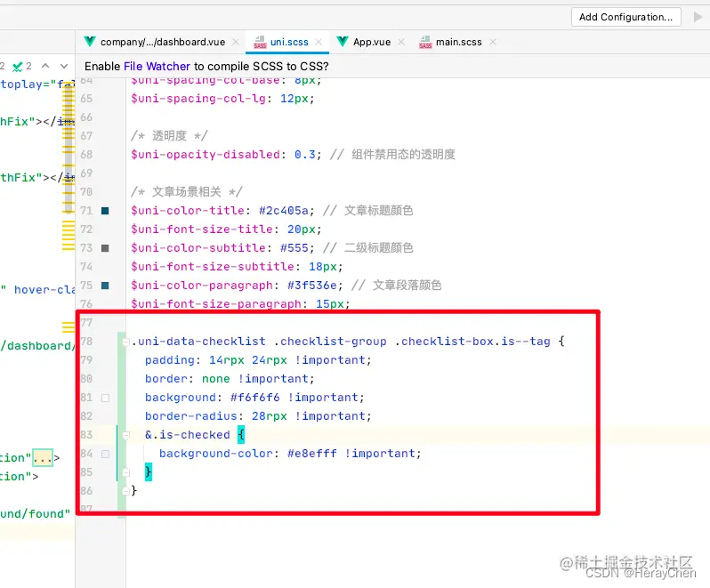Screen dimensions: 710x588
Task: Go to previous highlighted problem with up arrow
Action: [x=45, y=66]
